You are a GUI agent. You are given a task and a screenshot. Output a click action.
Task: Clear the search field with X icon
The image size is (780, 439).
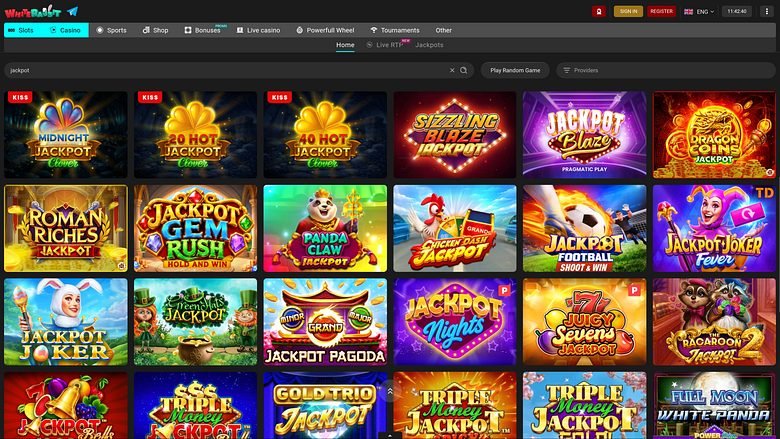pyautogui.click(x=452, y=71)
